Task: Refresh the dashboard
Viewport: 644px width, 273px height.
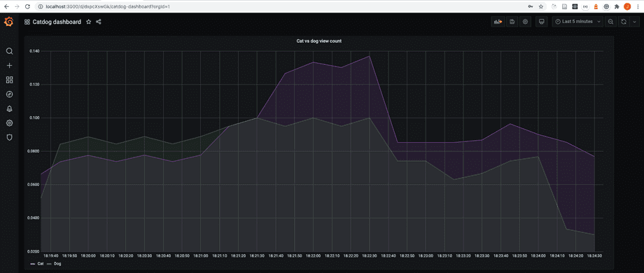Action: (624, 22)
